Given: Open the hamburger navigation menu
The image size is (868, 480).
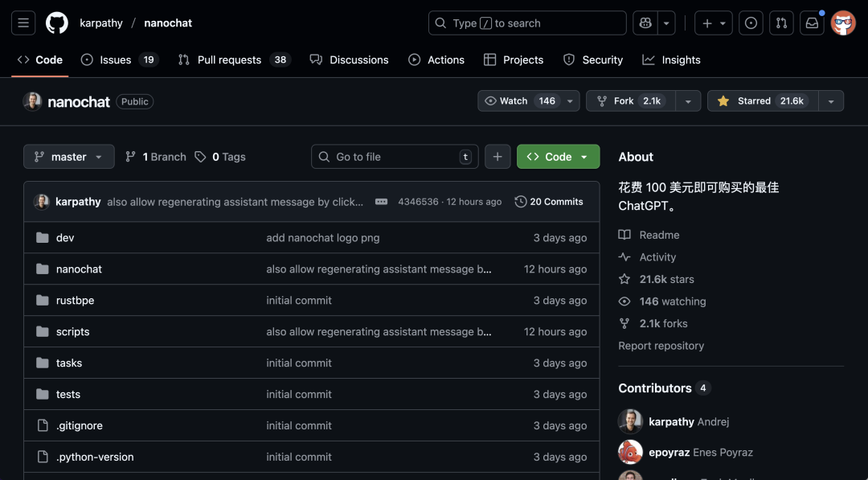Looking at the screenshot, I should tap(23, 23).
